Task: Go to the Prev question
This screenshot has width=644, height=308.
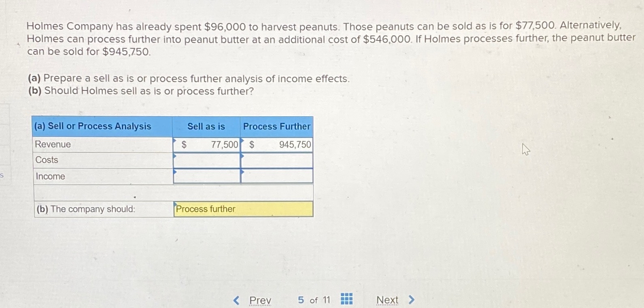Action: 260,300
